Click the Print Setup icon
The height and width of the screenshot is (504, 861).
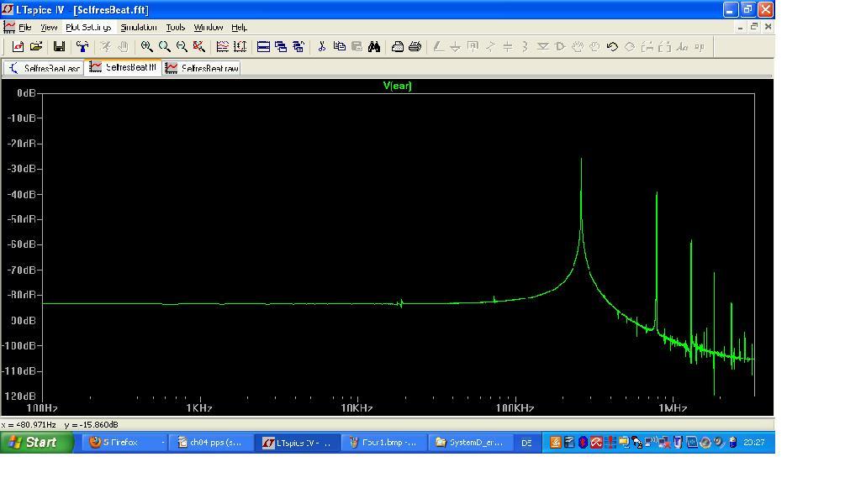click(398, 47)
